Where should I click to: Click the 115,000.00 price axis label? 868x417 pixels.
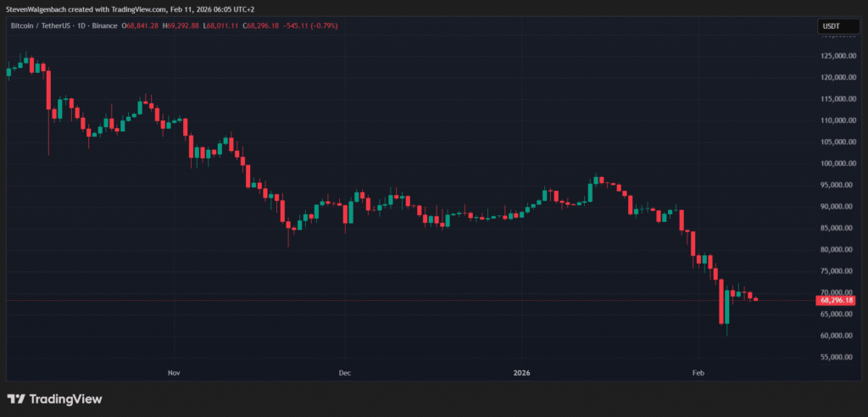point(839,99)
